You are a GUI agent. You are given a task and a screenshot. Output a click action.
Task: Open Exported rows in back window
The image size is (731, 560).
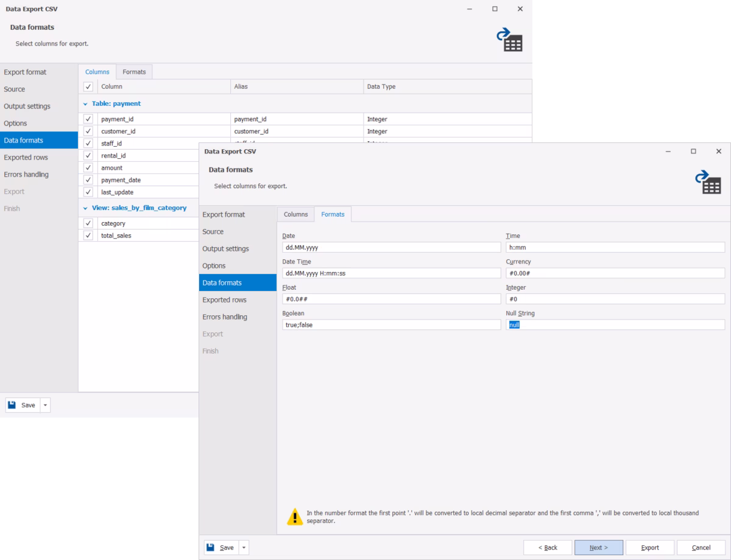coord(39,158)
